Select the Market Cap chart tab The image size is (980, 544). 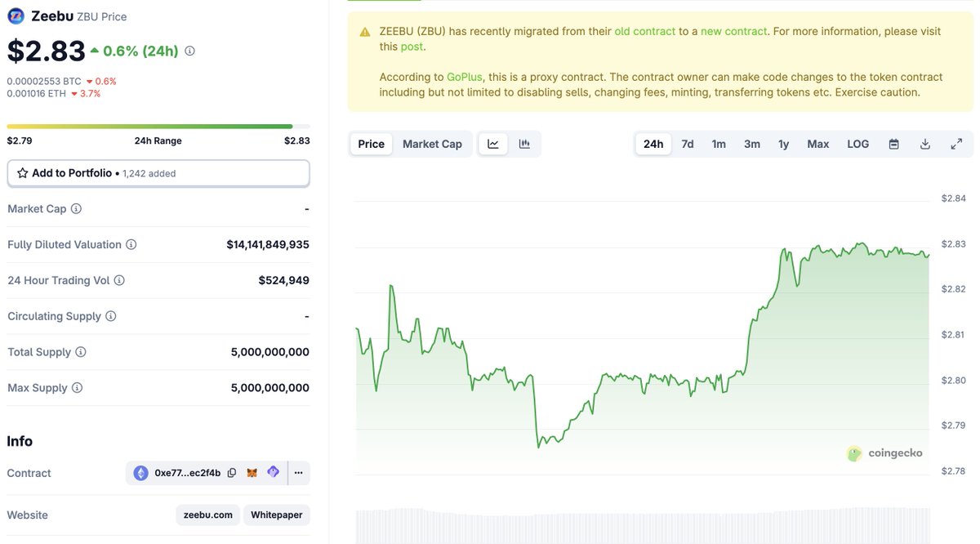click(432, 144)
